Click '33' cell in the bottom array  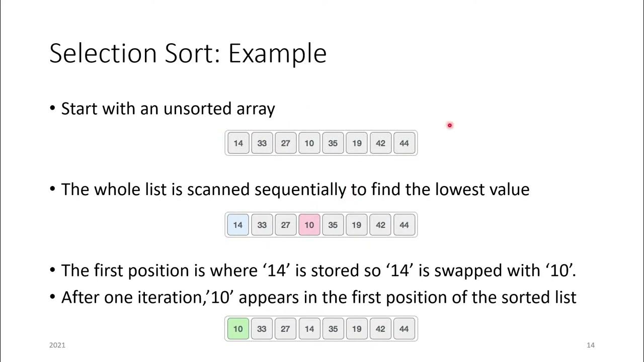tap(262, 329)
